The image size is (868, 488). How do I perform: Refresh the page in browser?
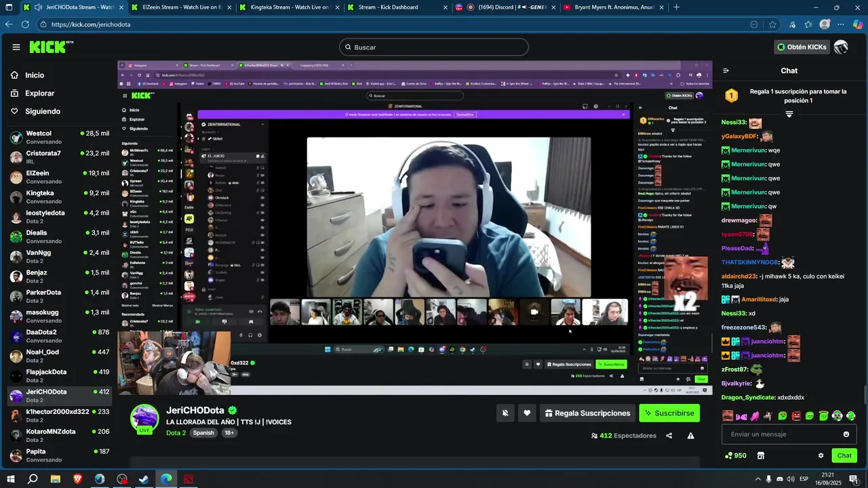click(x=26, y=24)
